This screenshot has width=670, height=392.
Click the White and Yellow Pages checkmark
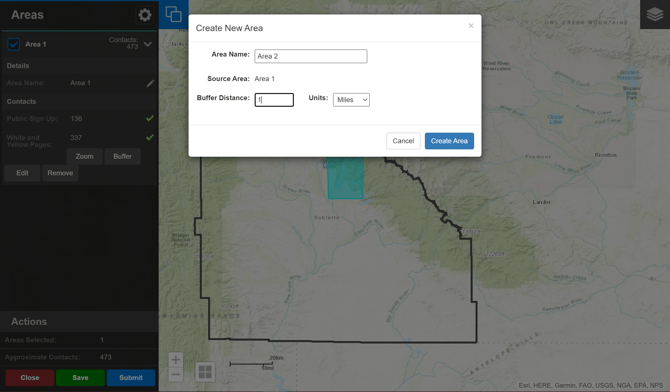tap(150, 137)
